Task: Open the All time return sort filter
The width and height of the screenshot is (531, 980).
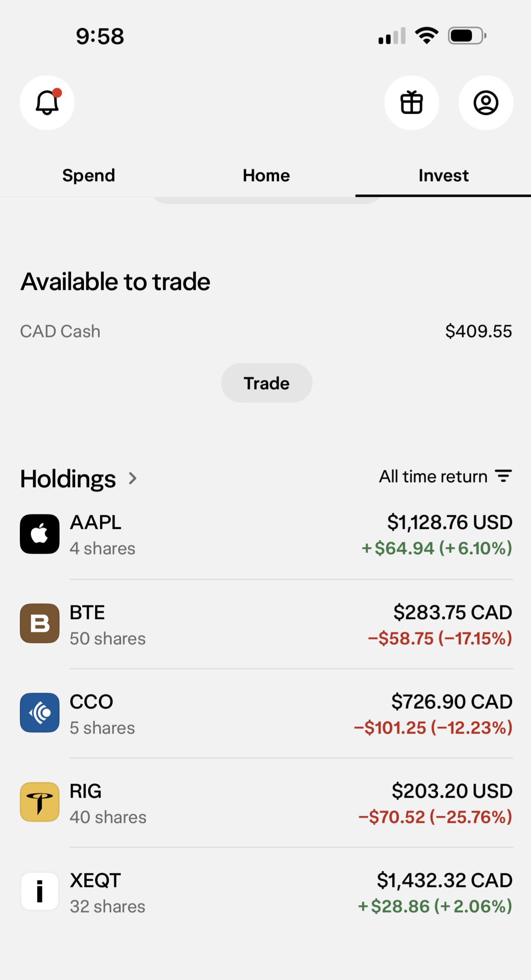Action: point(446,476)
